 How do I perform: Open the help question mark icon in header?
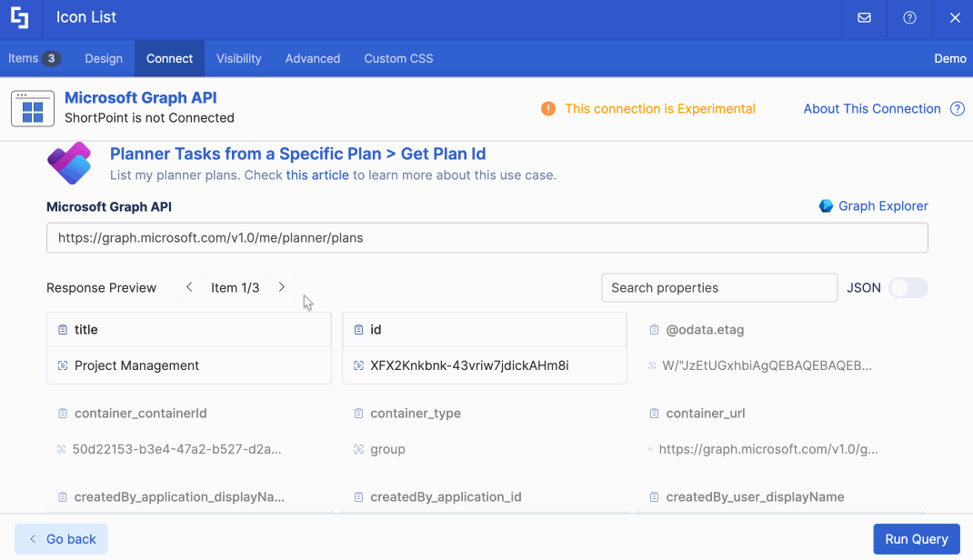pos(909,17)
